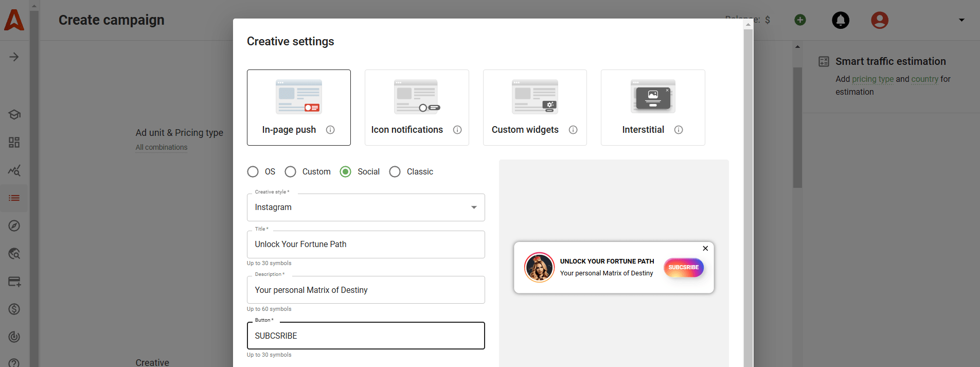The image size is (980, 367).
Task: Select the Interstitial format card
Action: click(x=653, y=108)
